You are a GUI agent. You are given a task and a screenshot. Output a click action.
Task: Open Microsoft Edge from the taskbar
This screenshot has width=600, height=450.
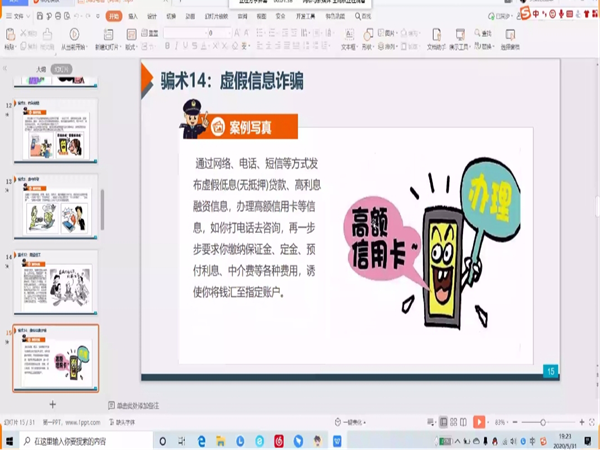click(x=201, y=440)
